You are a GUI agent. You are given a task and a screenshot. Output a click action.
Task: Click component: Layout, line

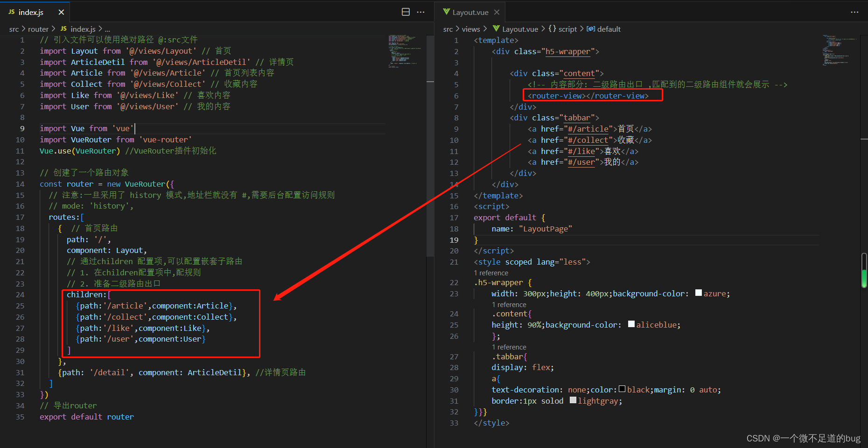[107, 250]
